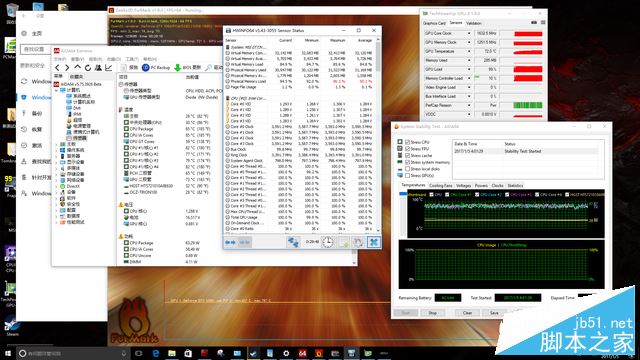The width and height of the screenshot is (640, 360).
Task: Click AIDA64 back navigation arrow
Action: [58, 68]
